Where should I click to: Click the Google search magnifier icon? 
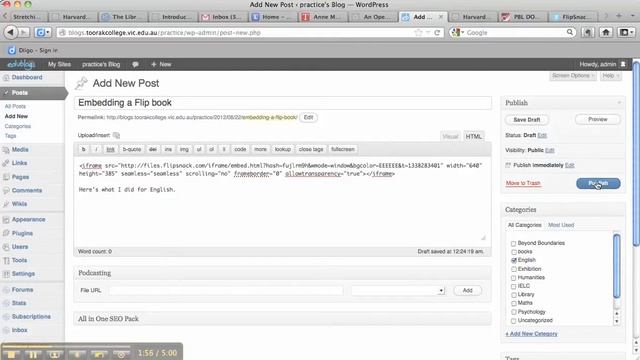pyautogui.click(x=569, y=32)
